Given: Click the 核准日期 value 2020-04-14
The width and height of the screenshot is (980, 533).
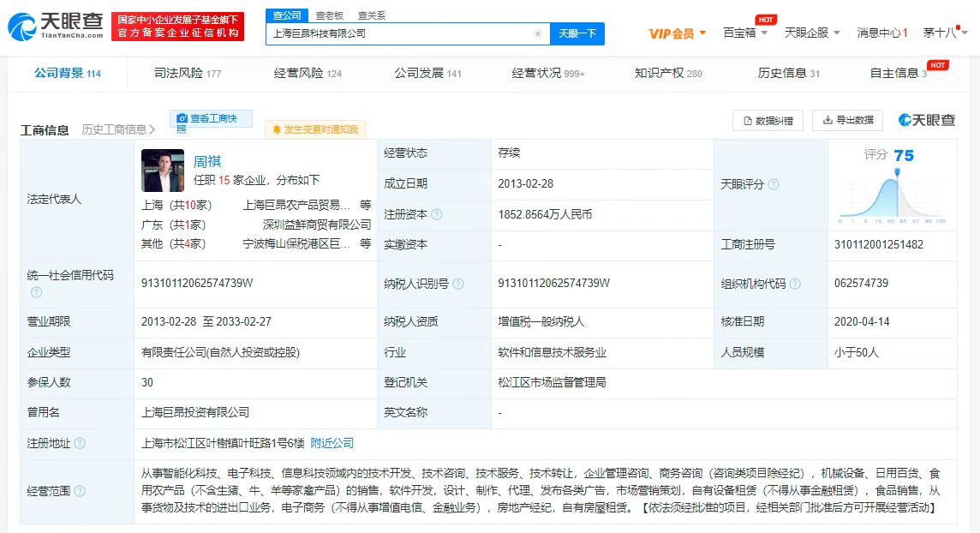Looking at the screenshot, I should click(x=862, y=321).
